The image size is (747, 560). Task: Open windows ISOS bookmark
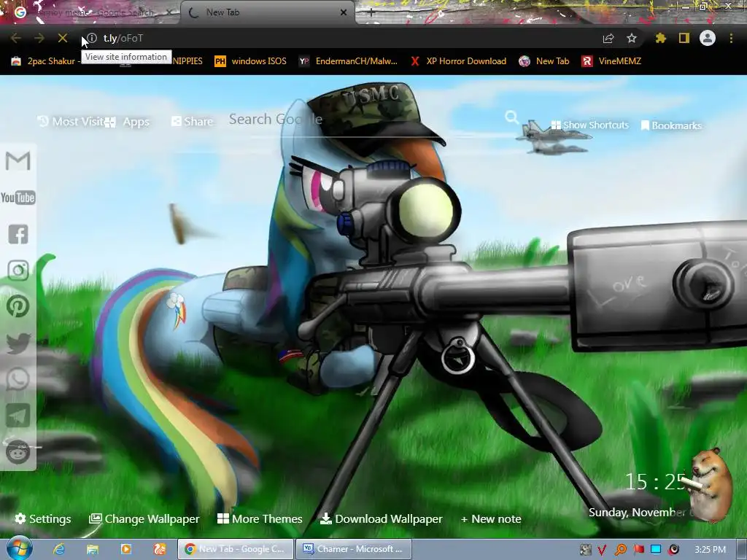251,61
